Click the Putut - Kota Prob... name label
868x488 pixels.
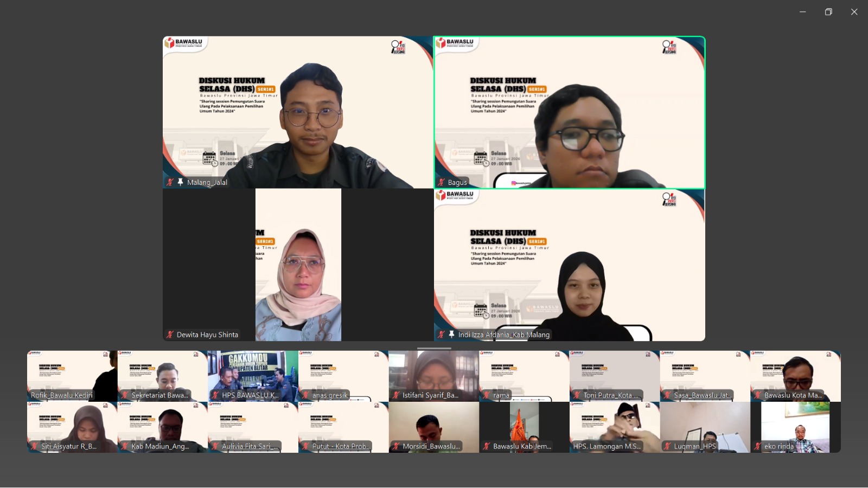click(341, 446)
